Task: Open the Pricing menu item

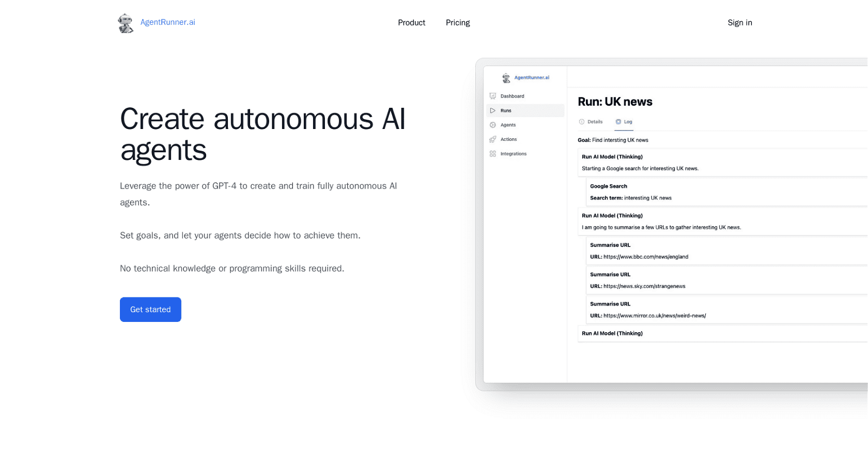Action: click(x=458, y=23)
